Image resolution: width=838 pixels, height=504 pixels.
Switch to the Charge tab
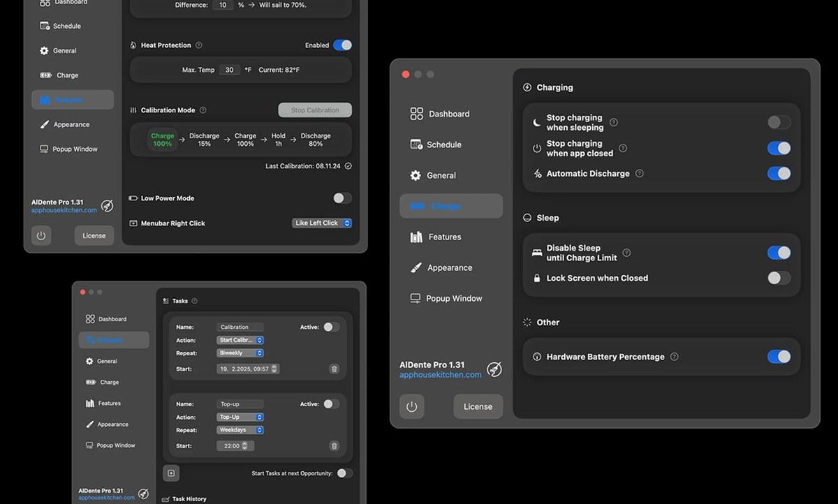click(450, 206)
